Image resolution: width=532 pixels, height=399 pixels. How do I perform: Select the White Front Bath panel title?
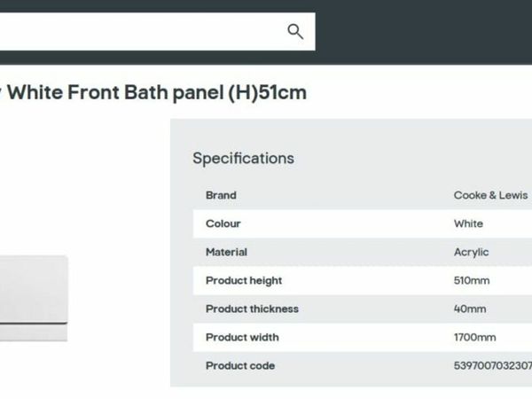pos(153,92)
